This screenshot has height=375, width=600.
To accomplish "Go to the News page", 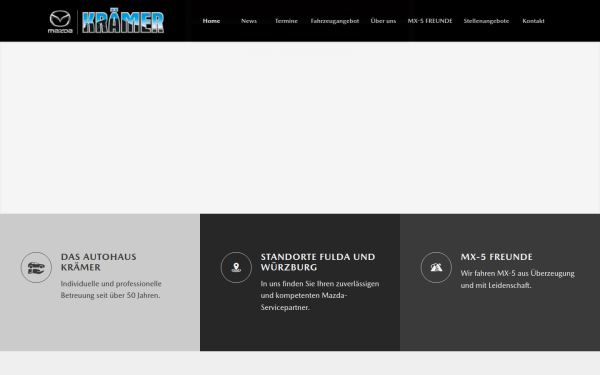I will click(x=249, y=21).
